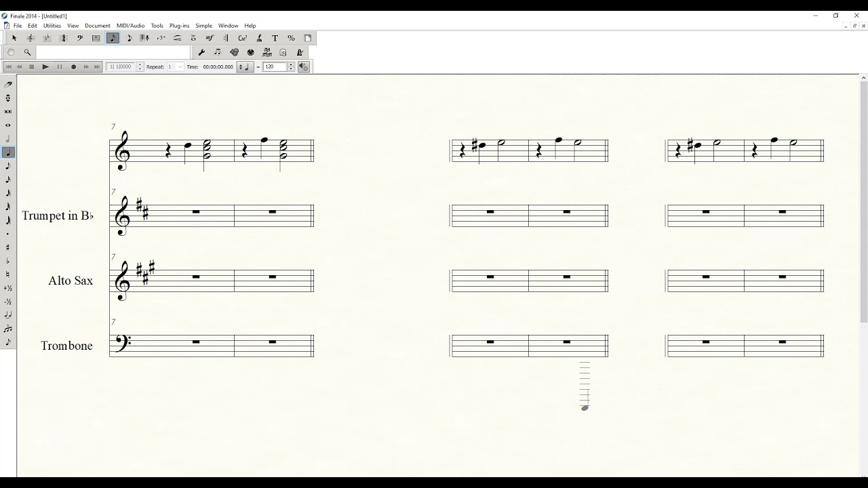The width and height of the screenshot is (868, 488).
Task: Select the Lyrics tool
Action: 258,38
